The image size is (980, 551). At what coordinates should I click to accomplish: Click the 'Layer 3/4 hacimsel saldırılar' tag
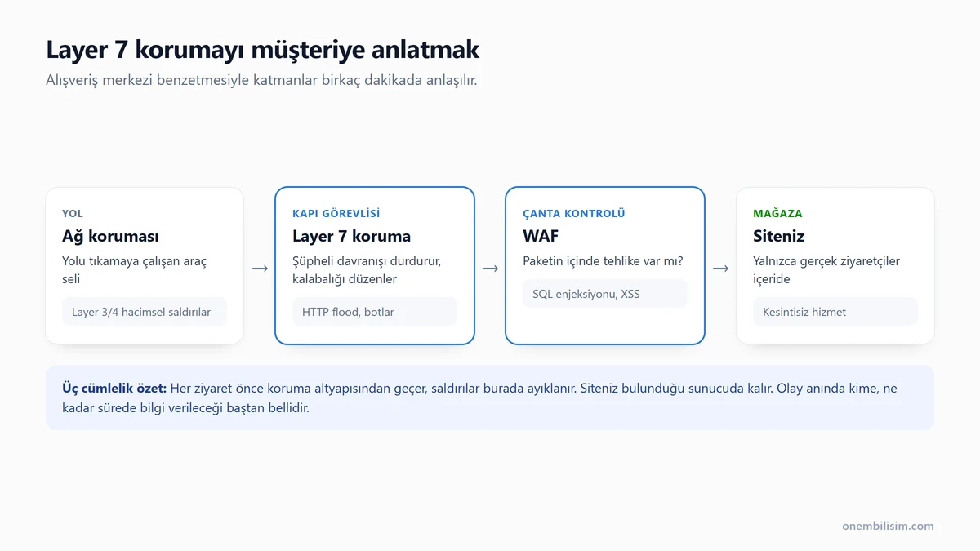(x=145, y=312)
